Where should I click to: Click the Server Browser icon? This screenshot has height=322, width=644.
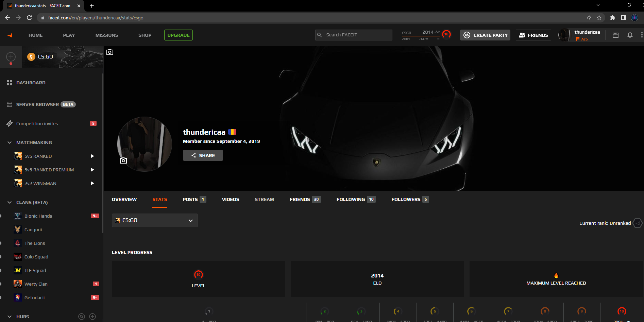tap(10, 104)
